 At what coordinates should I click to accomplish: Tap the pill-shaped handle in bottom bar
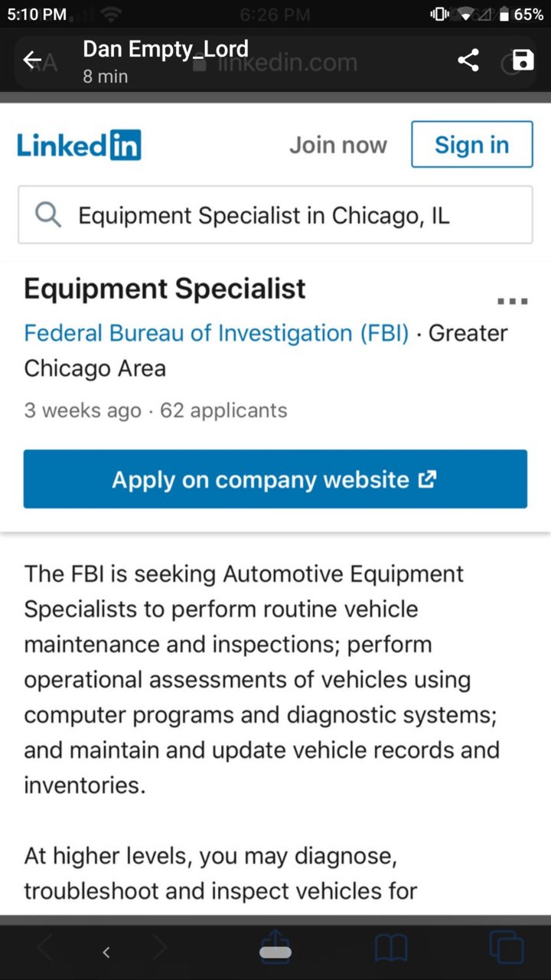pyautogui.click(x=275, y=953)
